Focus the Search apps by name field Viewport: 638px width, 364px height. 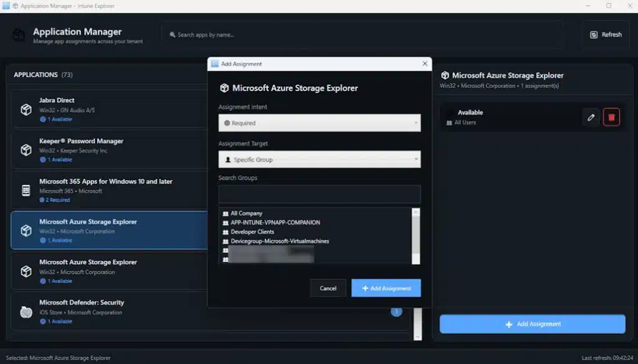(361, 35)
